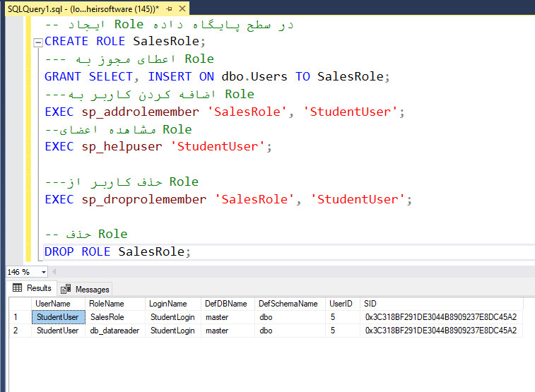Select the UserName column header
The image size is (535, 392).
click(x=59, y=304)
